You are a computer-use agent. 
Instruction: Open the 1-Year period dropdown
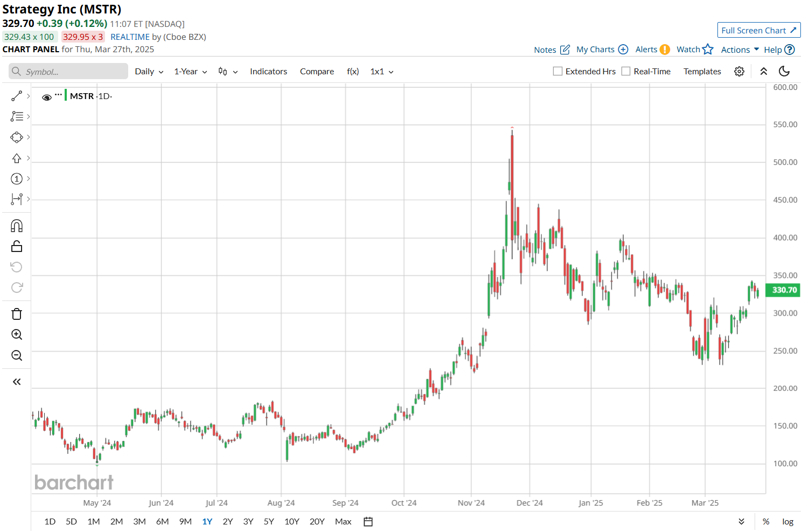point(191,72)
